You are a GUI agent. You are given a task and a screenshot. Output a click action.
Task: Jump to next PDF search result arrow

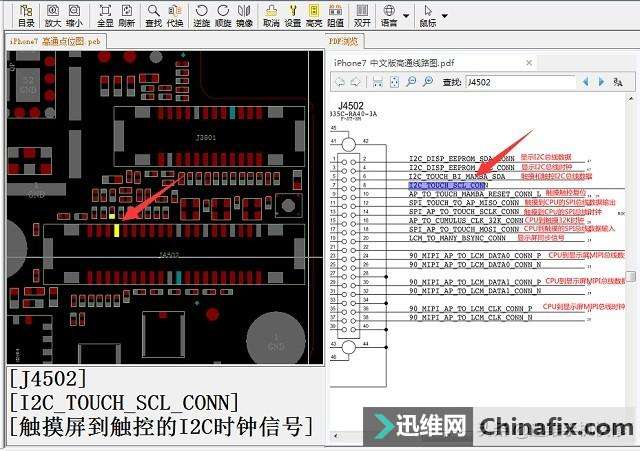[x=601, y=82]
